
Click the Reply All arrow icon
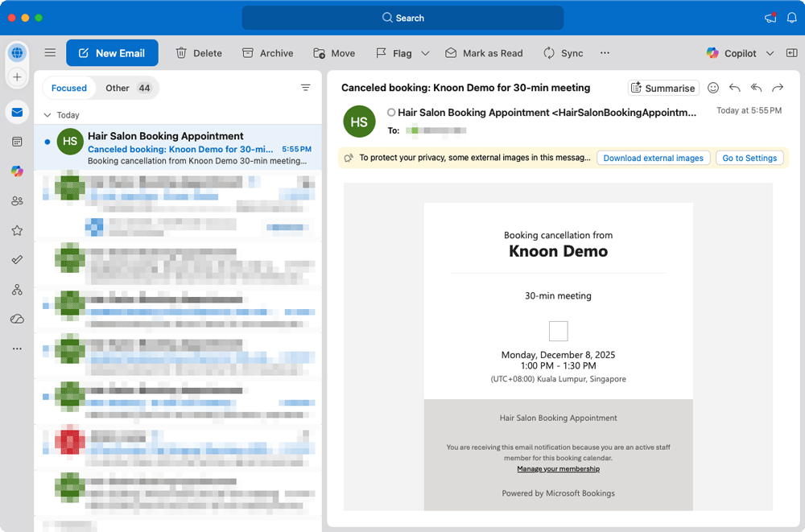[x=756, y=88]
